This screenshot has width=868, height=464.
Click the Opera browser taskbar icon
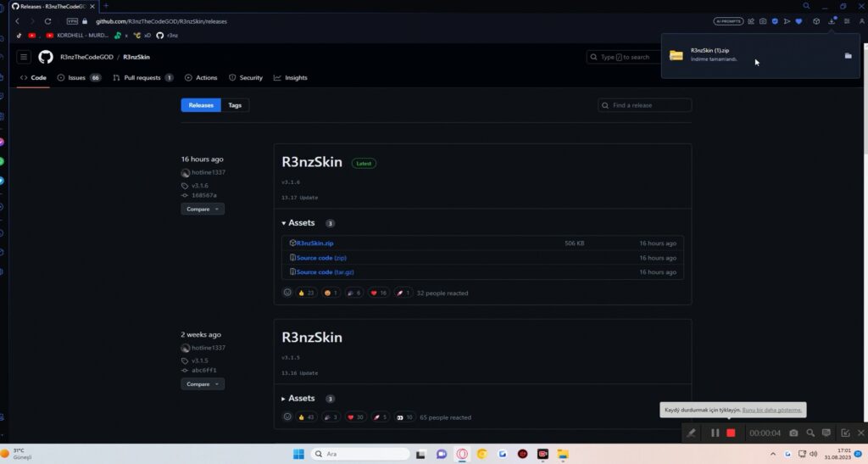[462, 454]
